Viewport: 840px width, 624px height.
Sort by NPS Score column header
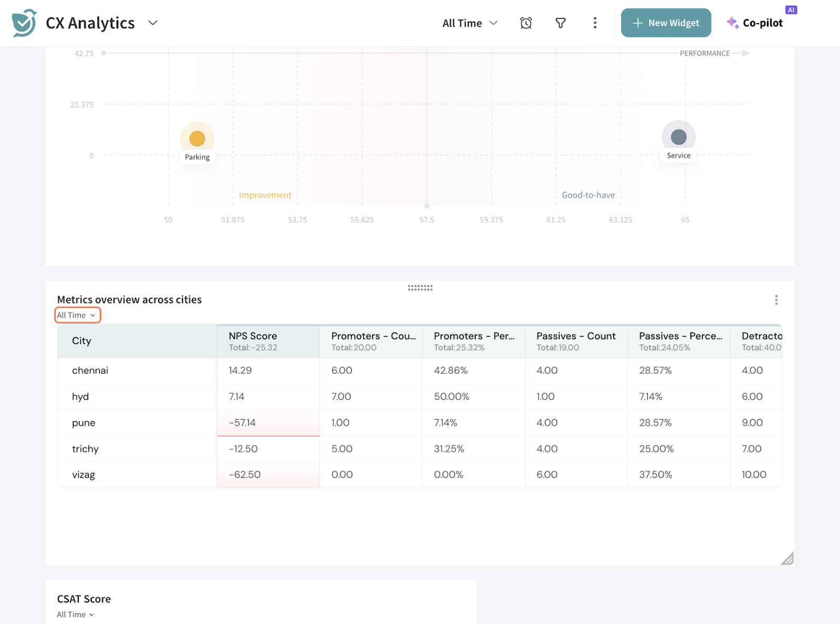253,336
